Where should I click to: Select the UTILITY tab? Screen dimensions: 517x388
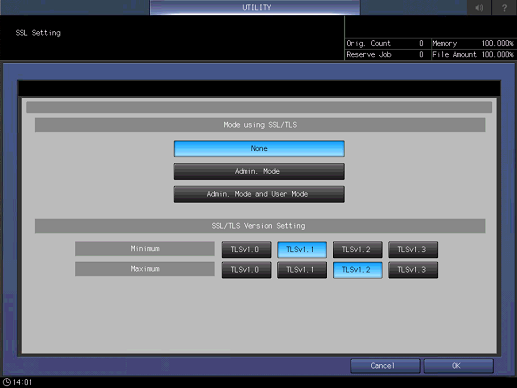point(255,7)
